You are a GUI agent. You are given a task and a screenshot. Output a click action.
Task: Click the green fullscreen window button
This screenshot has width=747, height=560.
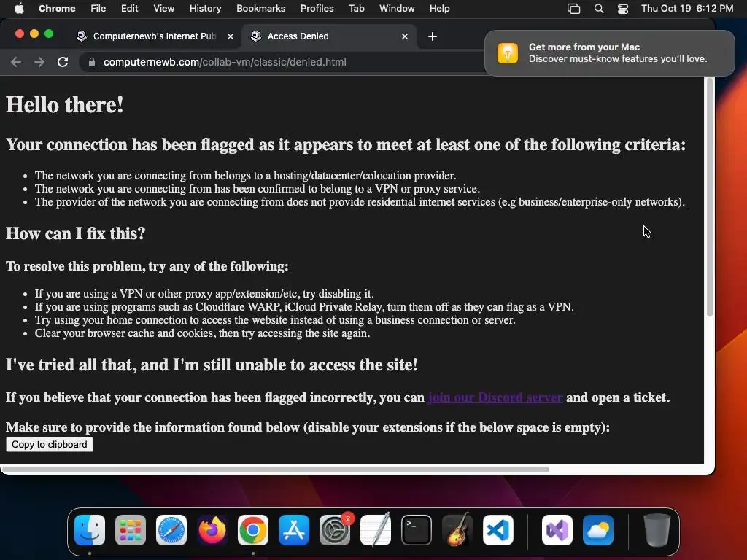pos(49,34)
